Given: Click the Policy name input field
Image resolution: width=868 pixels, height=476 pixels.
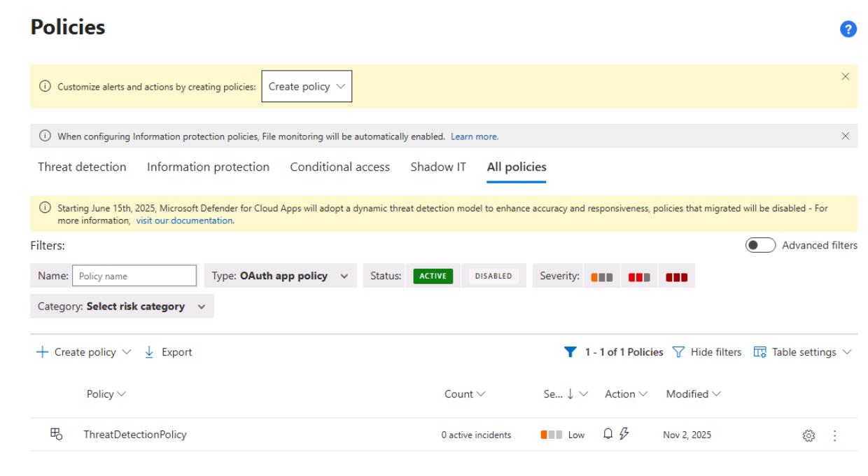Looking at the screenshot, I should pyautogui.click(x=134, y=276).
